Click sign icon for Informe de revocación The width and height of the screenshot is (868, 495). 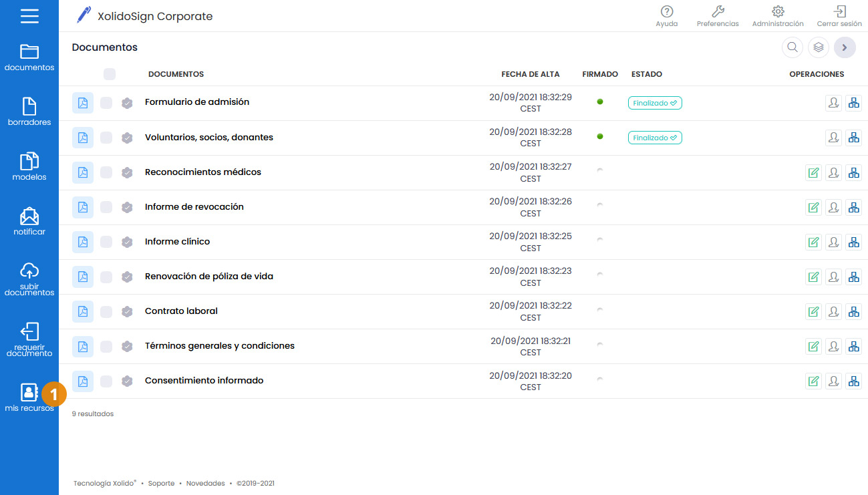coord(813,207)
